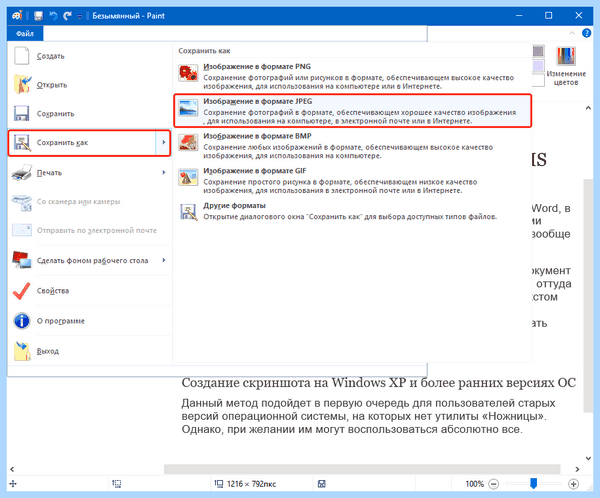Open Другие форматы save dialog
The height and width of the screenshot is (498, 600).
click(x=352, y=211)
